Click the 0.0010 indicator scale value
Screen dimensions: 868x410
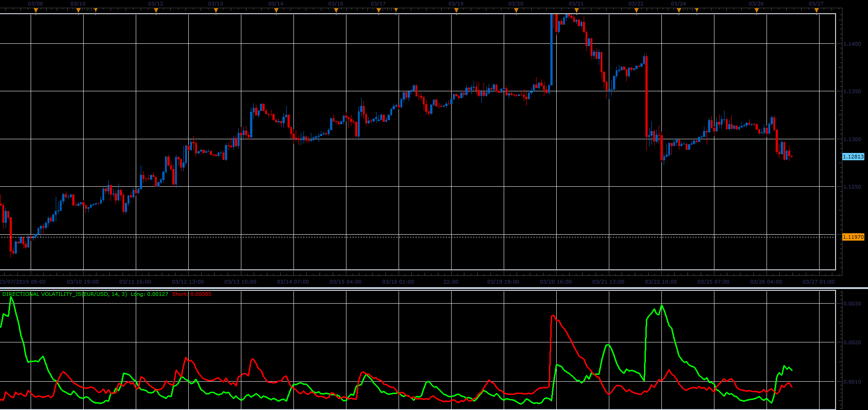(x=852, y=382)
